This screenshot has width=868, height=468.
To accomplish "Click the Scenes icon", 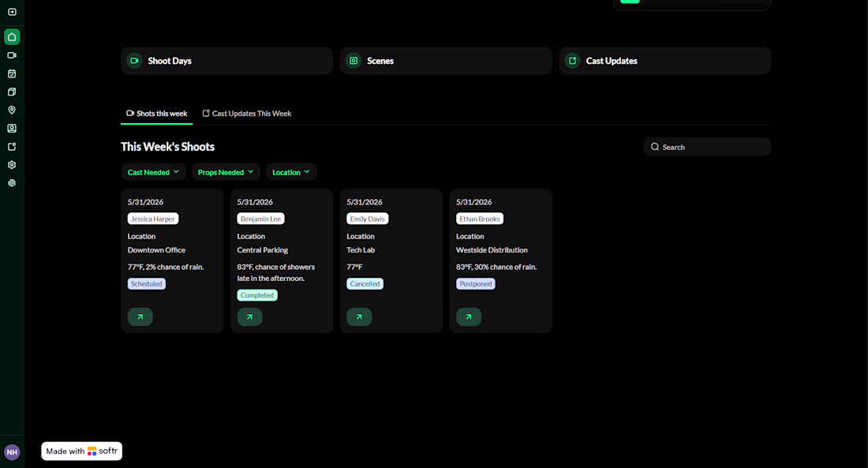I will pyautogui.click(x=354, y=61).
